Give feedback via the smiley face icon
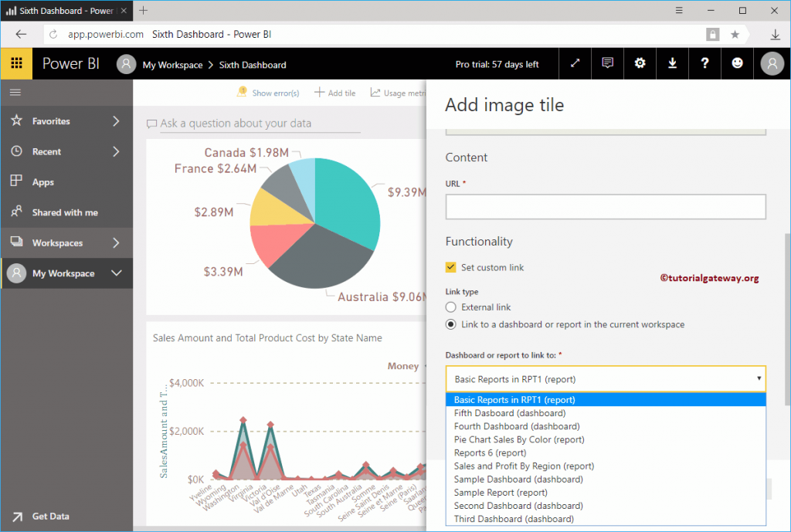 [737, 63]
